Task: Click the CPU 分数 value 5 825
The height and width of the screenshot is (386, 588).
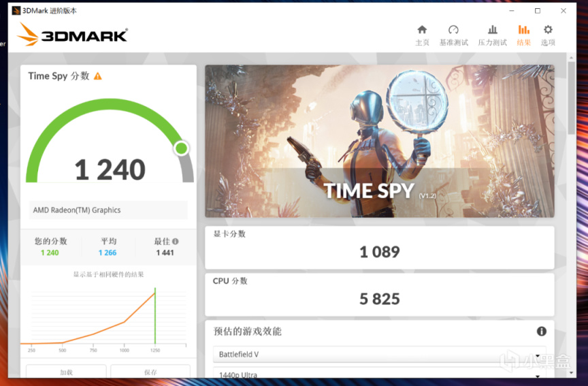Action: (380, 299)
